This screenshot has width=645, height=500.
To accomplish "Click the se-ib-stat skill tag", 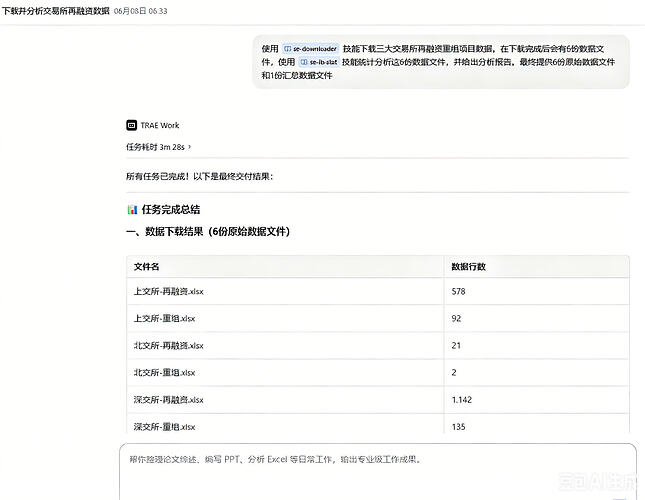I will 319,62.
